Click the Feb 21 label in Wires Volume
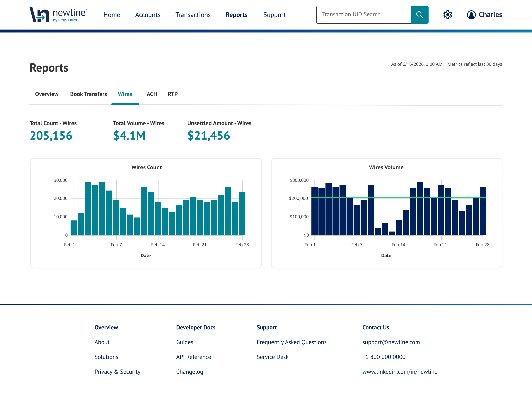 coord(440,245)
